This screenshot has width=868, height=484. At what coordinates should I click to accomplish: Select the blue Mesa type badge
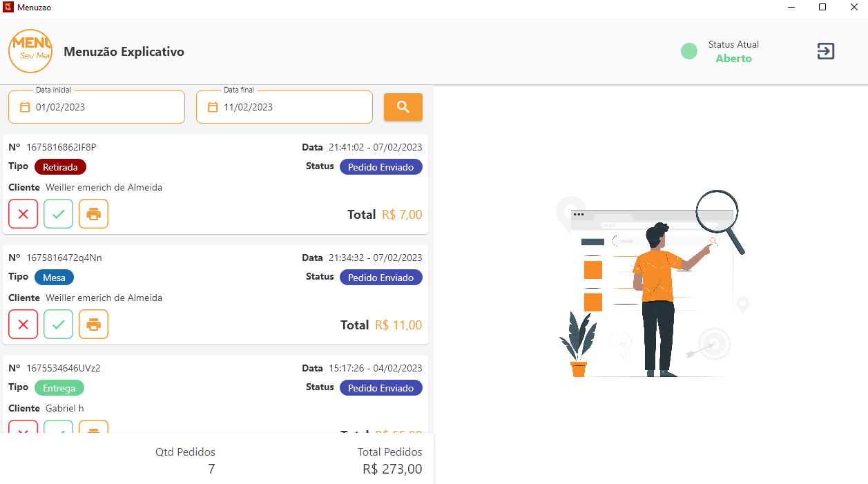click(54, 278)
